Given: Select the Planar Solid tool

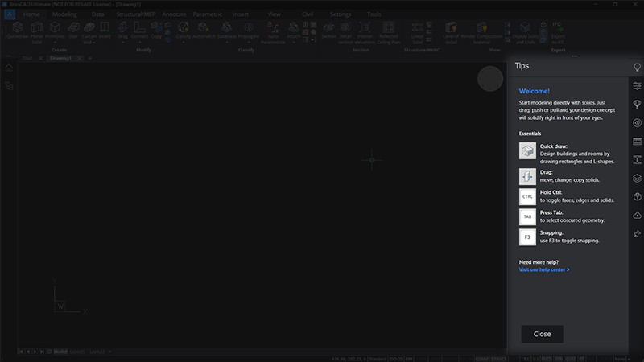Looking at the screenshot, I should pos(36,33).
